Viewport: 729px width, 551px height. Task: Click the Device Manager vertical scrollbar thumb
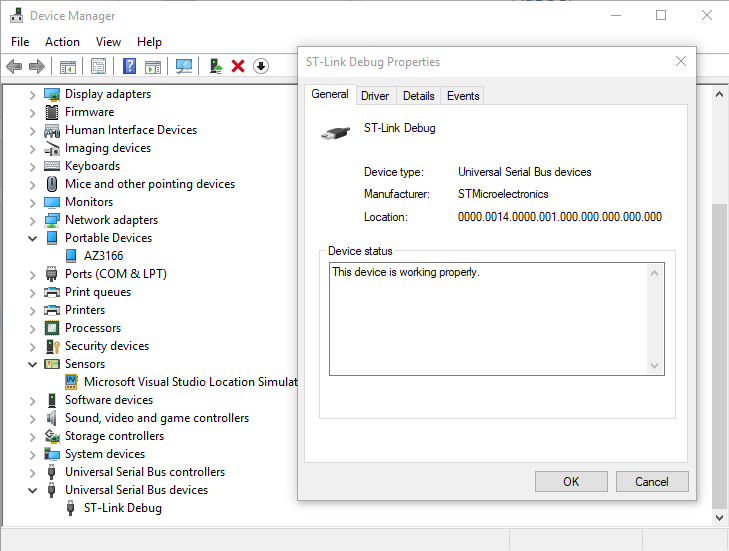tap(719, 356)
